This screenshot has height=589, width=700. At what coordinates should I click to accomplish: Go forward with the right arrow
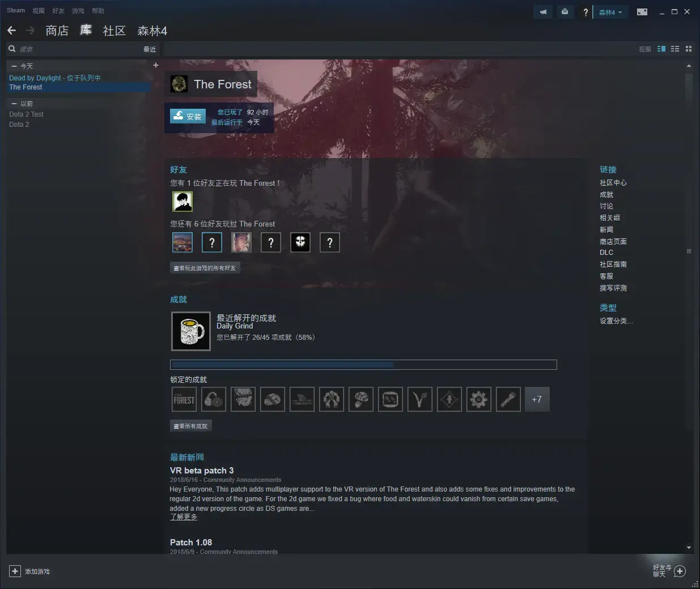31,31
